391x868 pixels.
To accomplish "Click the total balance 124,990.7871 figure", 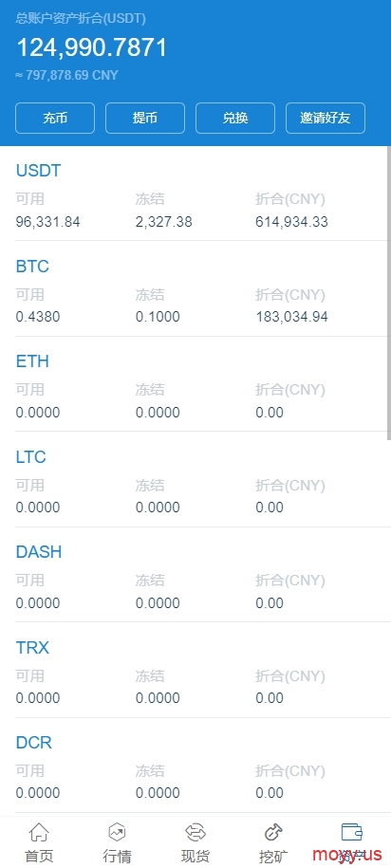I will click(91, 47).
